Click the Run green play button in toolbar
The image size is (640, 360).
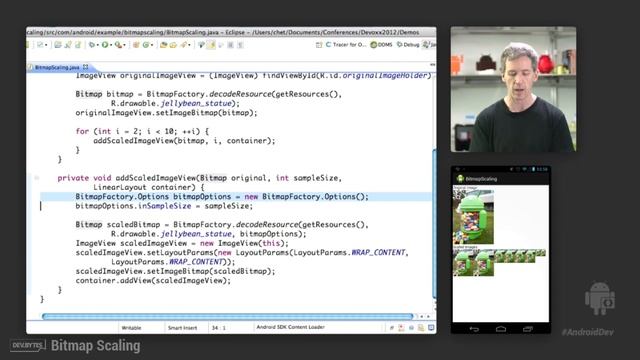pyautogui.click(x=105, y=45)
